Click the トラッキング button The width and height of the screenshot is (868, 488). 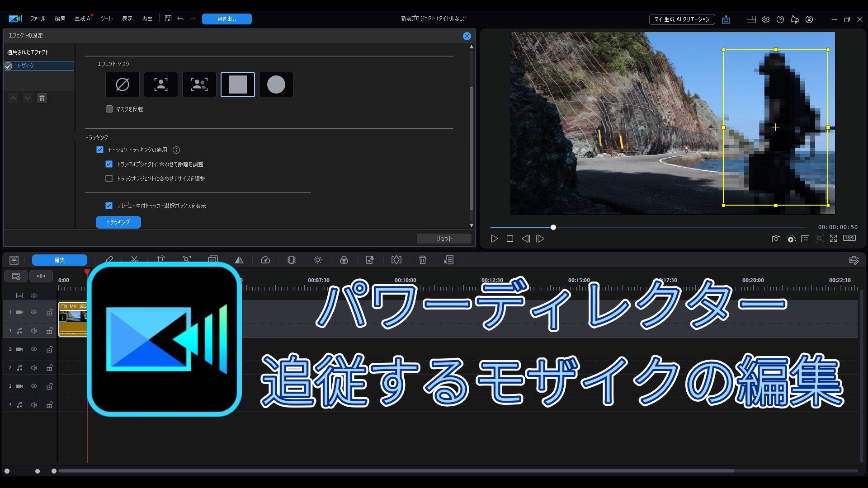point(118,222)
